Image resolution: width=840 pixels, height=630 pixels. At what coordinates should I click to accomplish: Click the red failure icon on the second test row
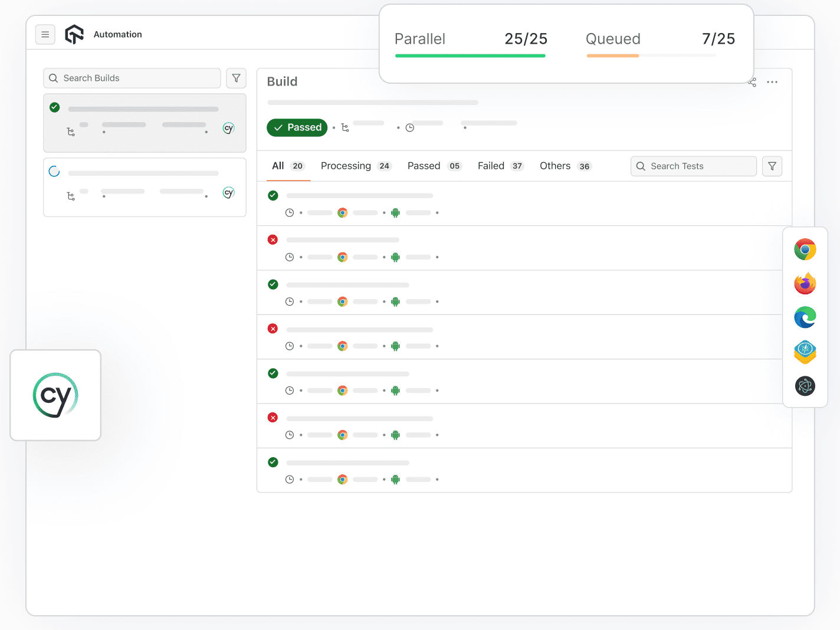click(273, 239)
